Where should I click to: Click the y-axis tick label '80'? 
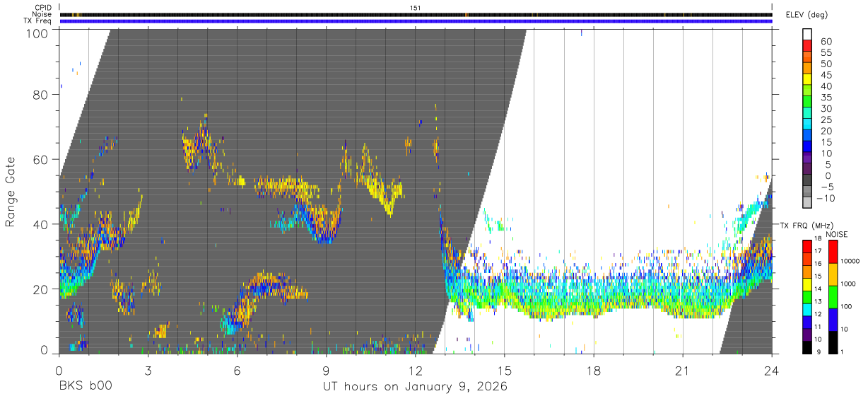pyautogui.click(x=40, y=95)
